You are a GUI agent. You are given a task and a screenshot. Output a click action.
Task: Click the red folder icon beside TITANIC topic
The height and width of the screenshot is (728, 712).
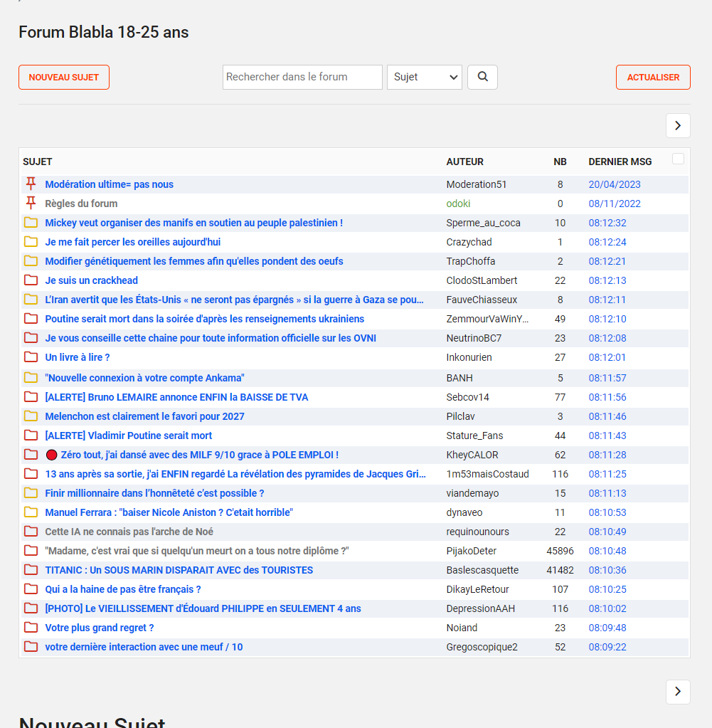click(31, 570)
